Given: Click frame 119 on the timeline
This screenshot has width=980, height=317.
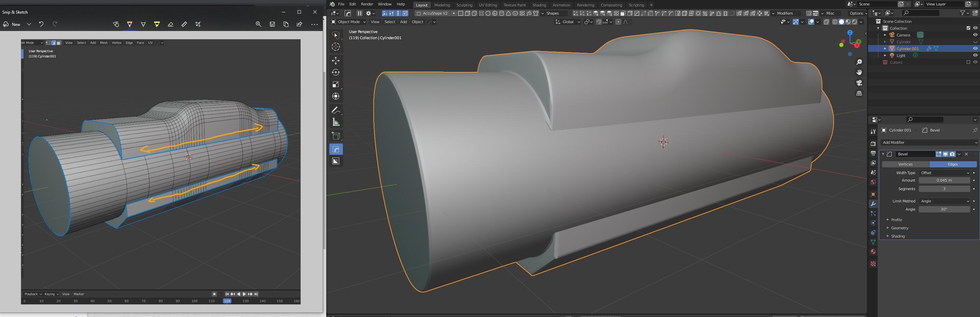Looking at the screenshot, I should coord(228,301).
